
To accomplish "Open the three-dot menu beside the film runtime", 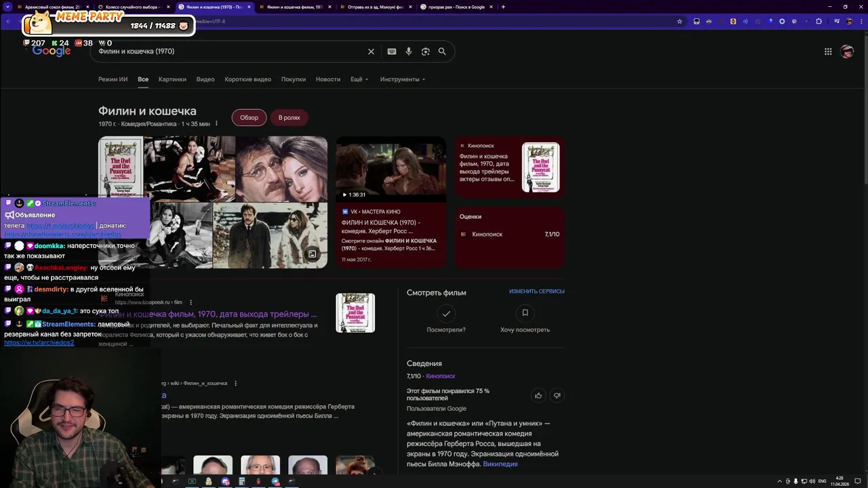I will pyautogui.click(x=216, y=124).
